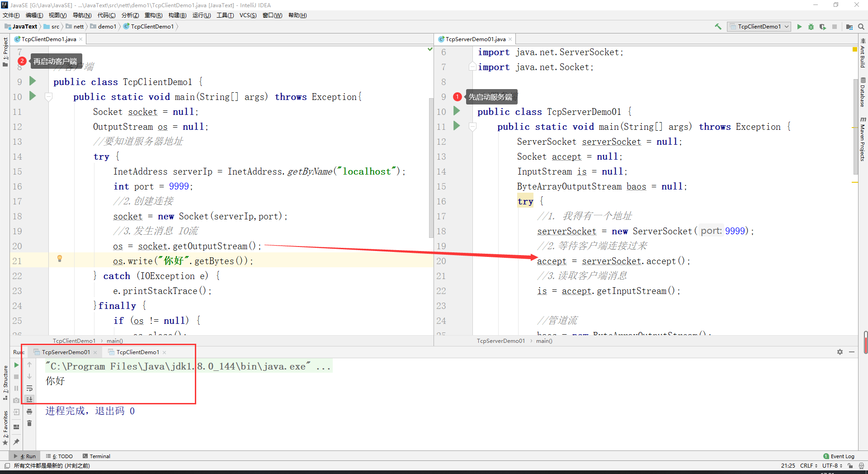Click right editor vertical scrollbar thumb
Image resolution: width=868 pixels, height=474 pixels.
click(x=855, y=127)
